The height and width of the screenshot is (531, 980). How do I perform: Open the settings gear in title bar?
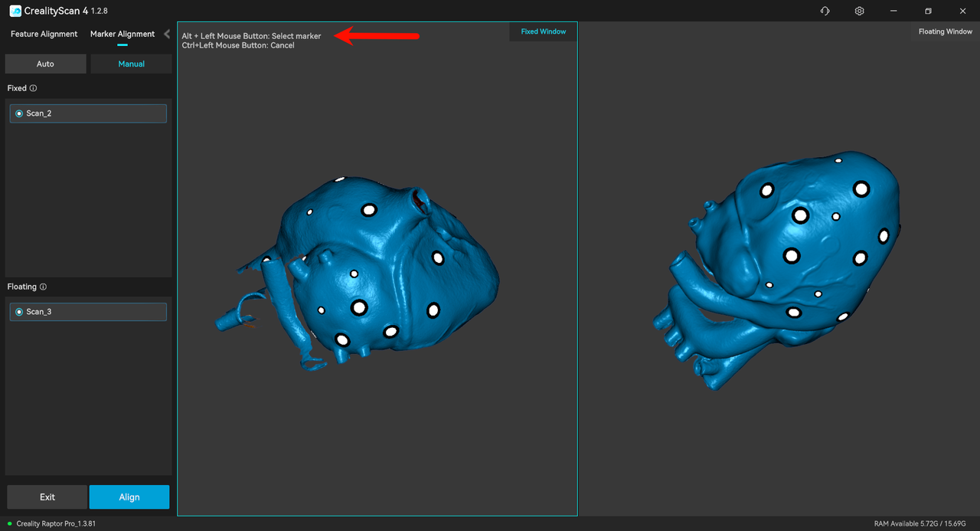[860, 11]
